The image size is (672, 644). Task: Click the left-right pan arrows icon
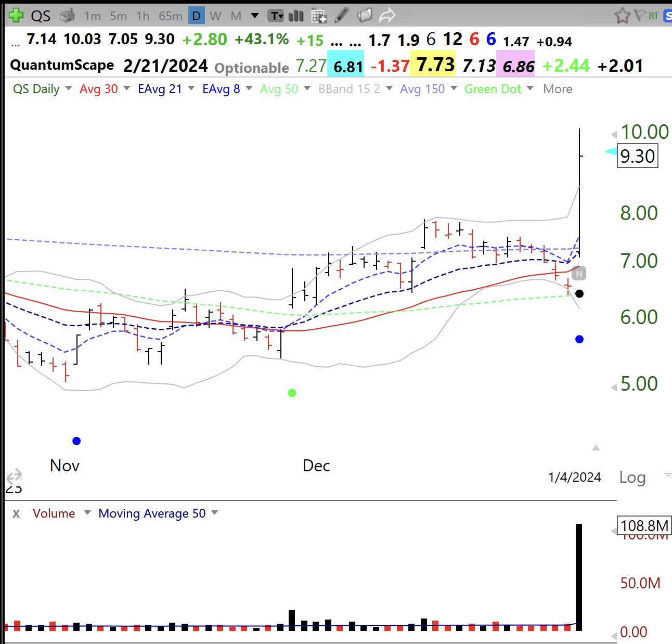14,476
